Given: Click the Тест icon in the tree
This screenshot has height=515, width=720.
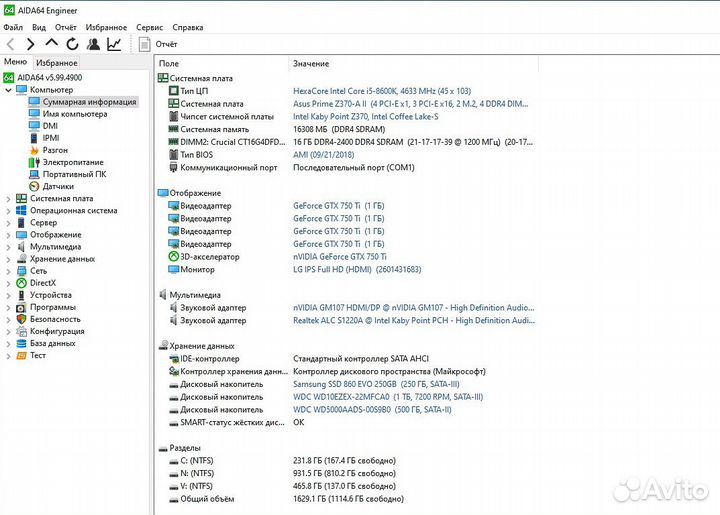Looking at the screenshot, I should coord(21,355).
